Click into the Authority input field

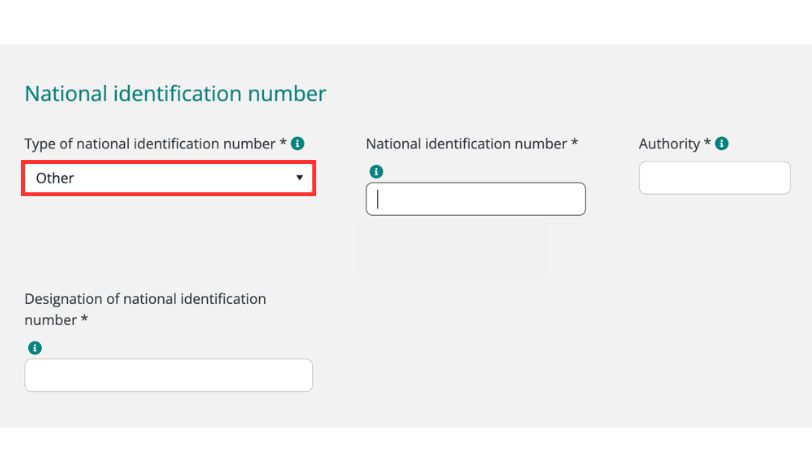click(714, 178)
